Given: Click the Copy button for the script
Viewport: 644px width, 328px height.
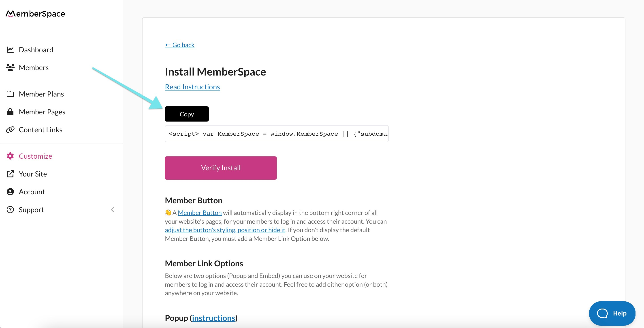Looking at the screenshot, I should click(x=186, y=114).
